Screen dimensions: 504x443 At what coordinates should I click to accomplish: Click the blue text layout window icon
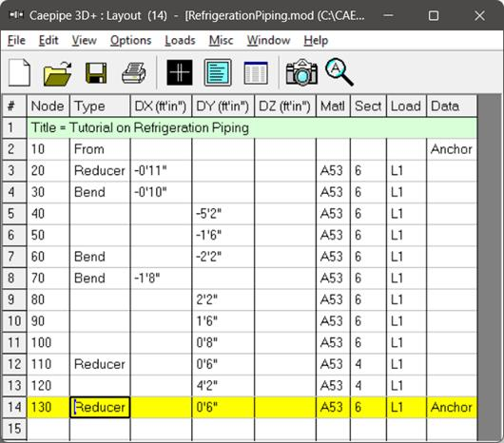point(218,72)
